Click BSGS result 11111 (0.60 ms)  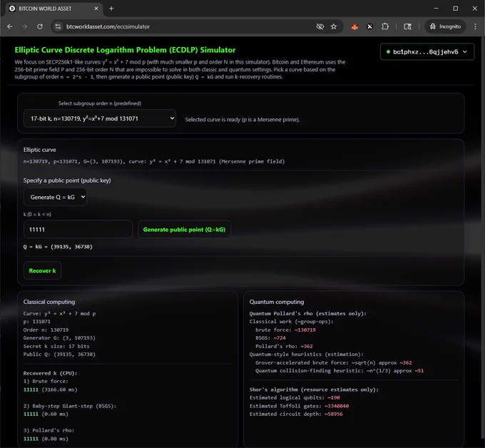(46, 414)
